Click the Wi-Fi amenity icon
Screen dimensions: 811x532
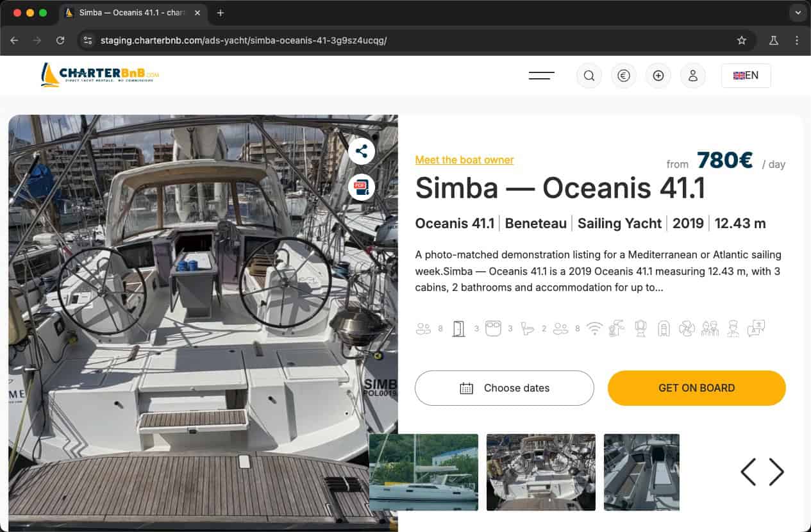595,329
